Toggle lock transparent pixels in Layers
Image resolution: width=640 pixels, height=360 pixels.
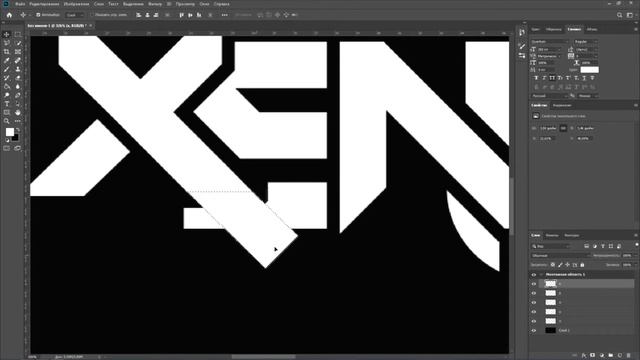click(x=553, y=265)
